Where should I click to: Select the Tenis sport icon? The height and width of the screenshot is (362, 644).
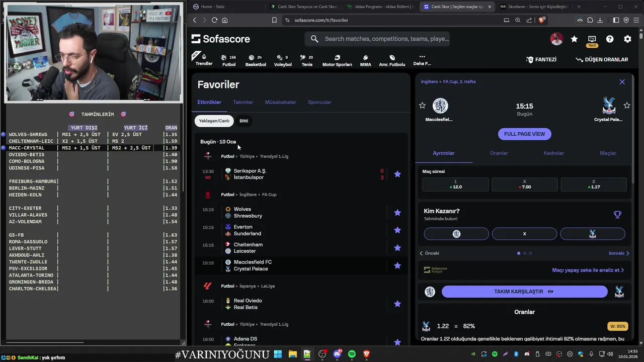(307, 60)
